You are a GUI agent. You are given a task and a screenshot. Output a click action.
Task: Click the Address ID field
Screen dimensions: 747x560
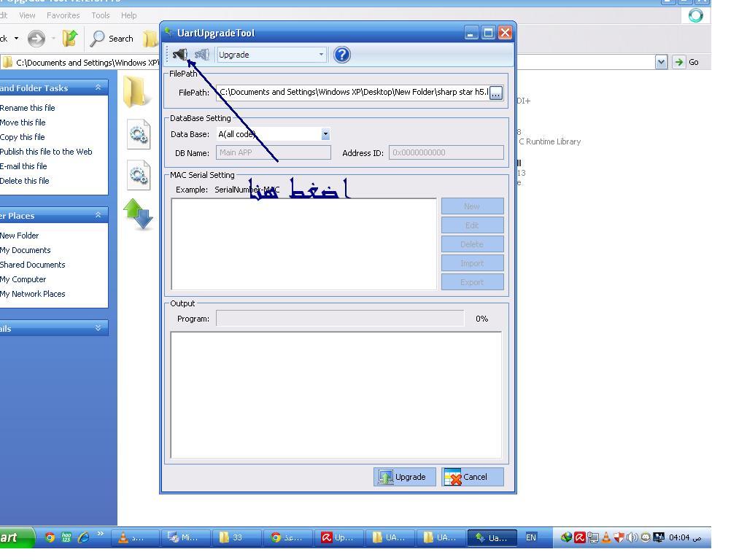pos(446,152)
